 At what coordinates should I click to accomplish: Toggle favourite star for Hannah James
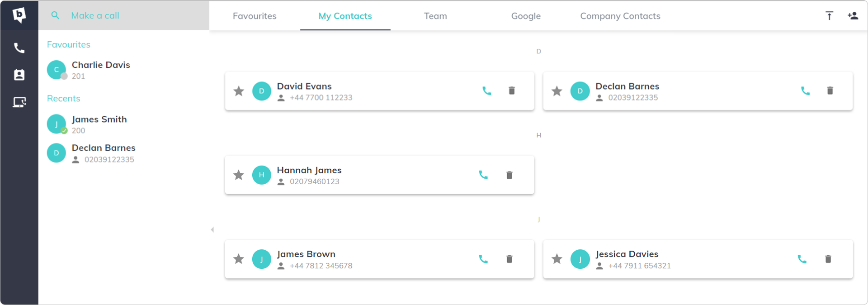tap(239, 175)
